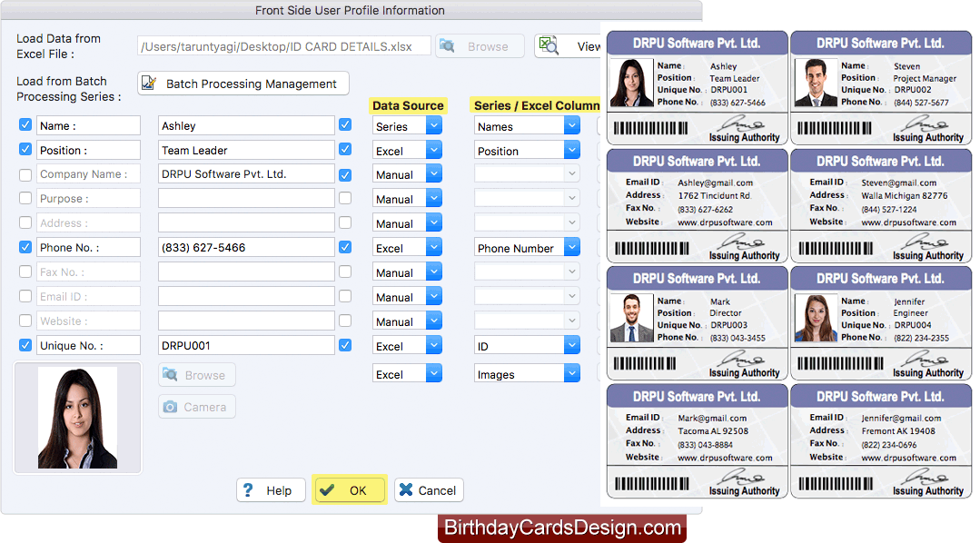Viewport: 980px width, 543px height.
Task: Click the Ashley name value field
Action: point(246,125)
